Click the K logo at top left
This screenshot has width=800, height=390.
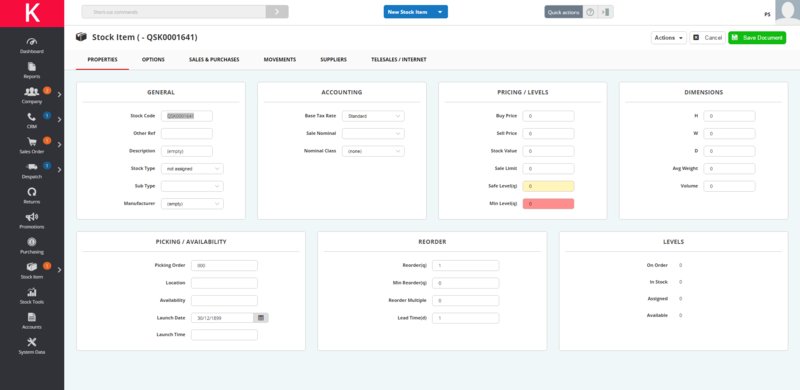coord(32,13)
